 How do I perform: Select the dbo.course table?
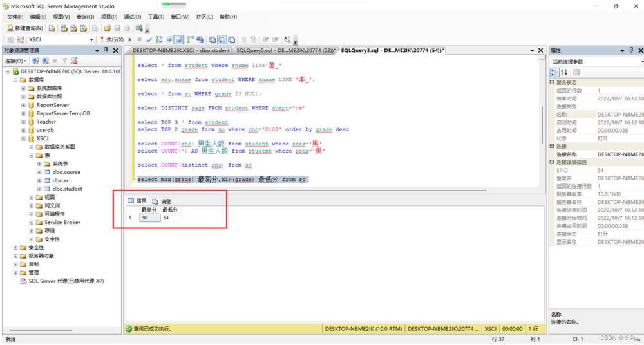coord(66,172)
